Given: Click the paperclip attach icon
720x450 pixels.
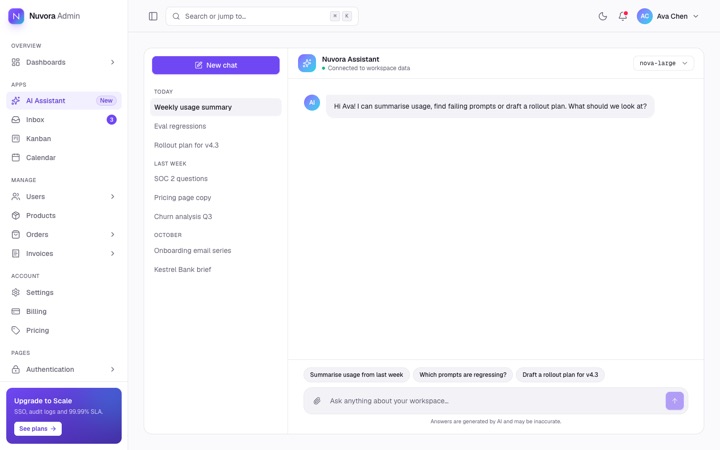Looking at the screenshot, I should (317, 401).
